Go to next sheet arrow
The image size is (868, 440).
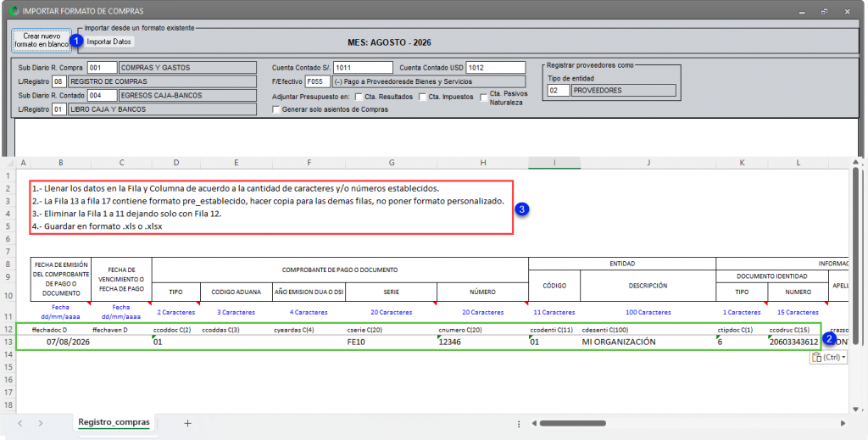point(41,423)
